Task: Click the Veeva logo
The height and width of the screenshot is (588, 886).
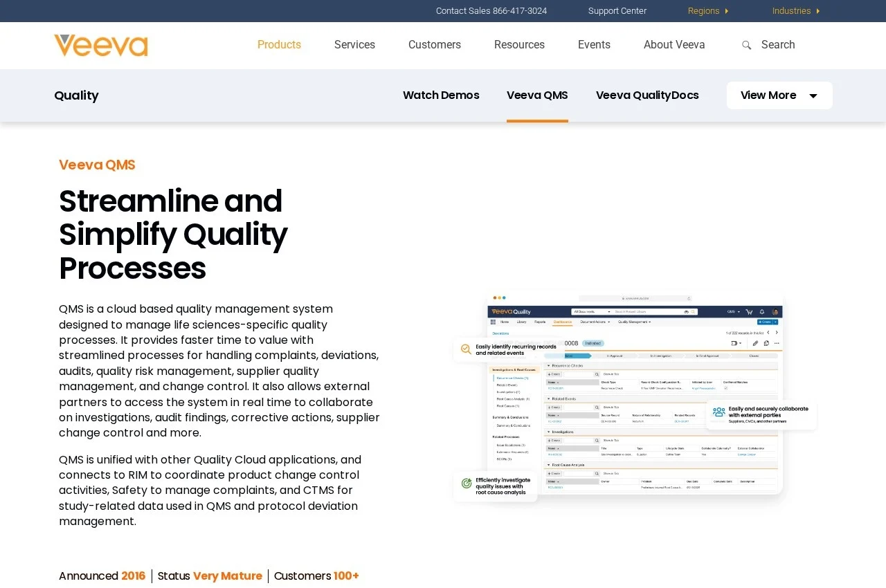Action: coord(101,46)
